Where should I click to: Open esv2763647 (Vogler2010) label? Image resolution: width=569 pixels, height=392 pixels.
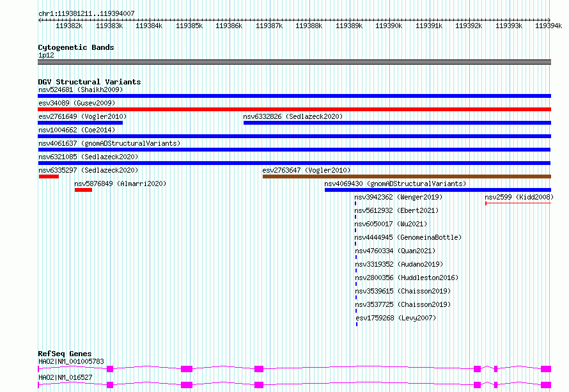(x=306, y=170)
